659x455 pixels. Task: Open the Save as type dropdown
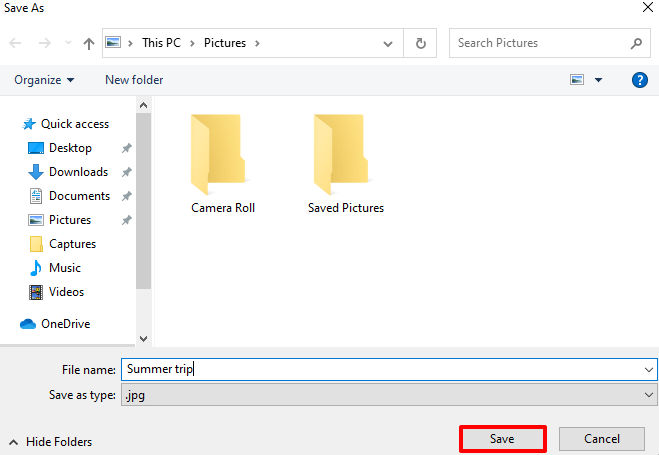click(x=649, y=395)
